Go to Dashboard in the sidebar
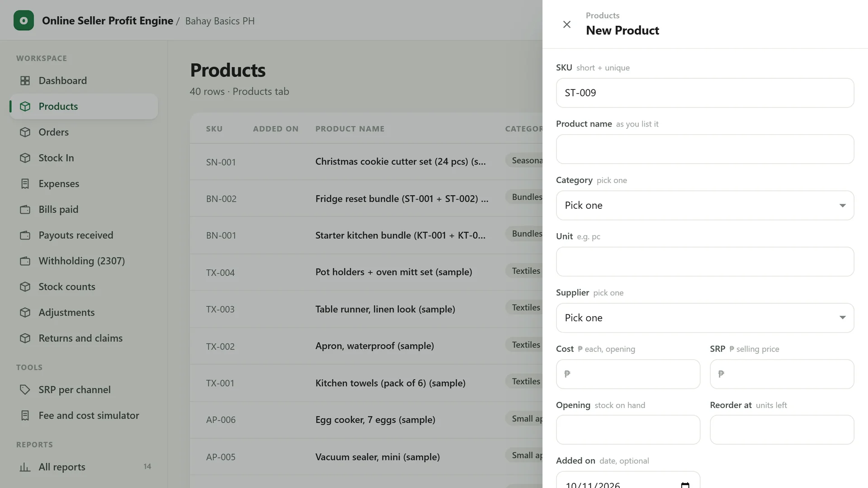868x488 pixels. pyautogui.click(x=84, y=80)
